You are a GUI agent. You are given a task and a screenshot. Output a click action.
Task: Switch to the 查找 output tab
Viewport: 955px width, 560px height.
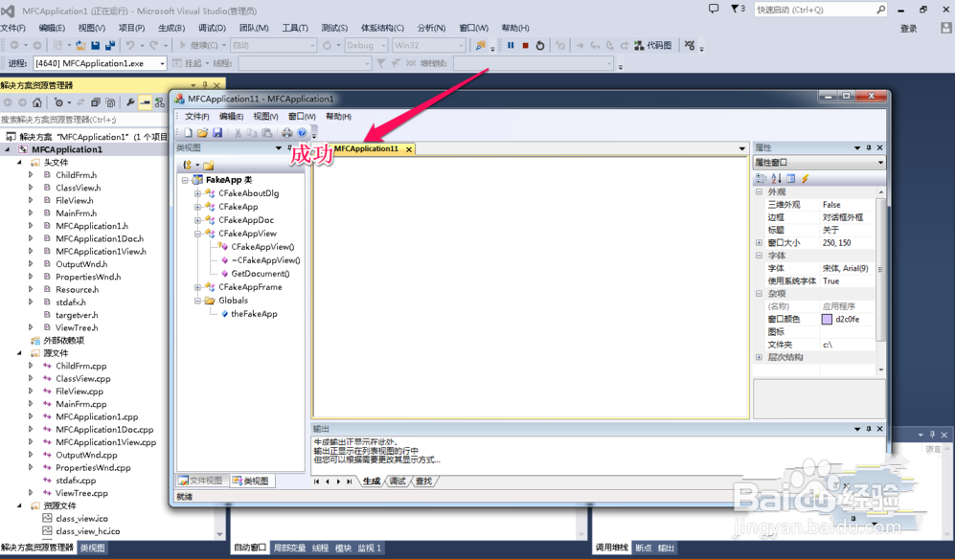coord(423,482)
